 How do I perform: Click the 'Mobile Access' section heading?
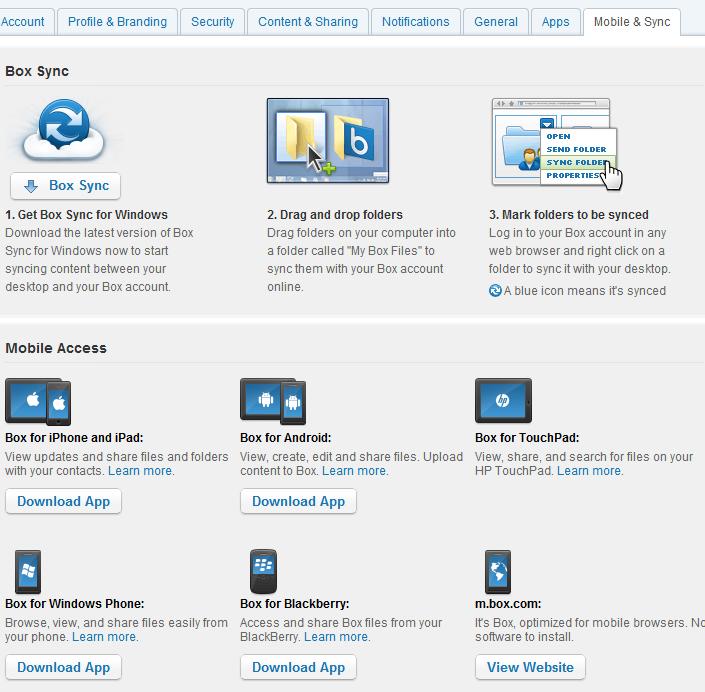pos(56,348)
